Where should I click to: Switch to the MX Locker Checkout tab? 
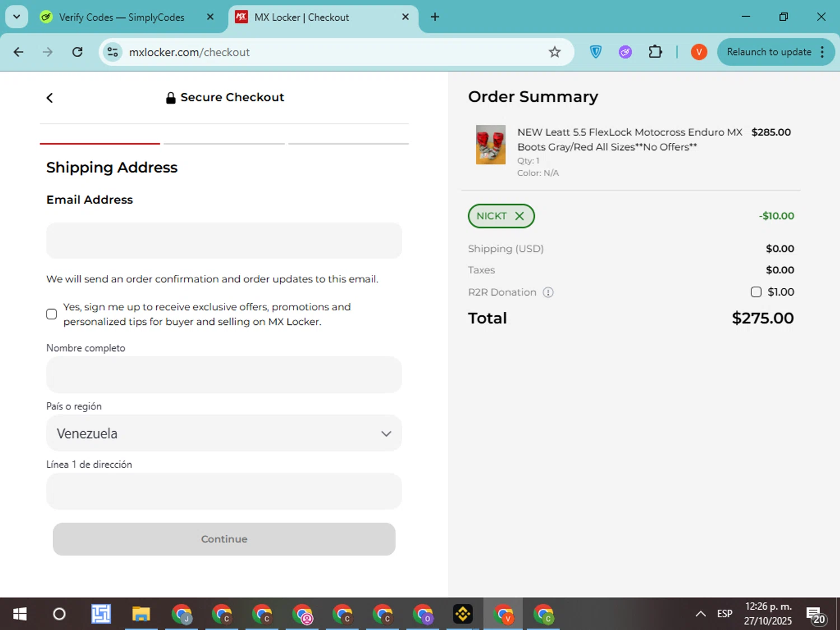302,17
